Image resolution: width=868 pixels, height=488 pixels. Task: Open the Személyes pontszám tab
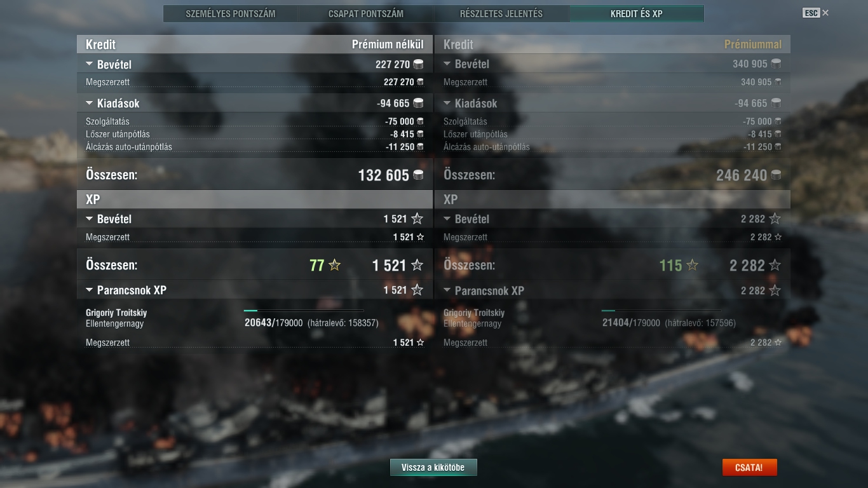[231, 13]
